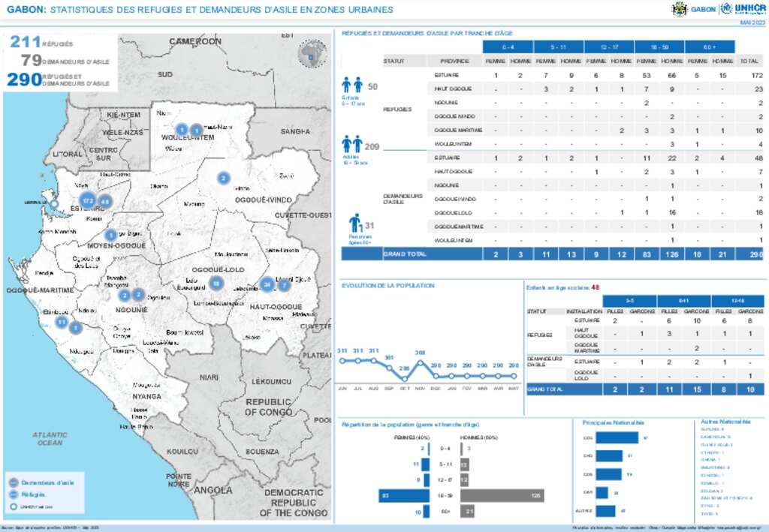The image size is (769, 532).
Task: Click the STATUT header in age table
Action: [394, 61]
